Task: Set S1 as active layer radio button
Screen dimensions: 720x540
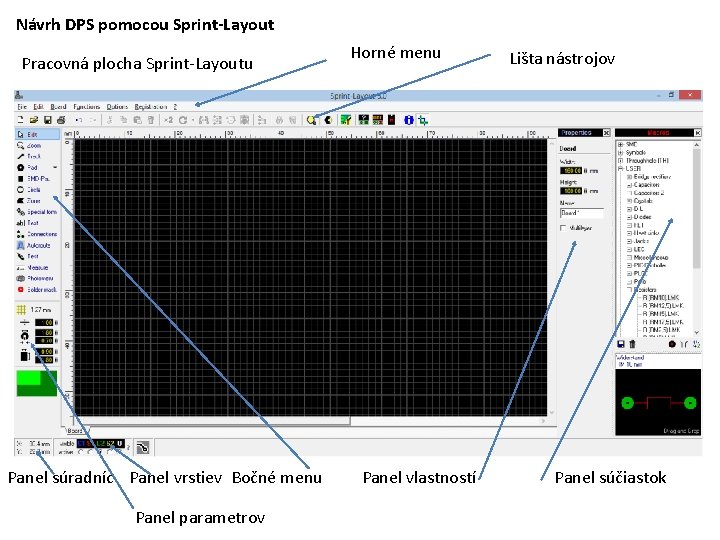Action: click(90, 452)
